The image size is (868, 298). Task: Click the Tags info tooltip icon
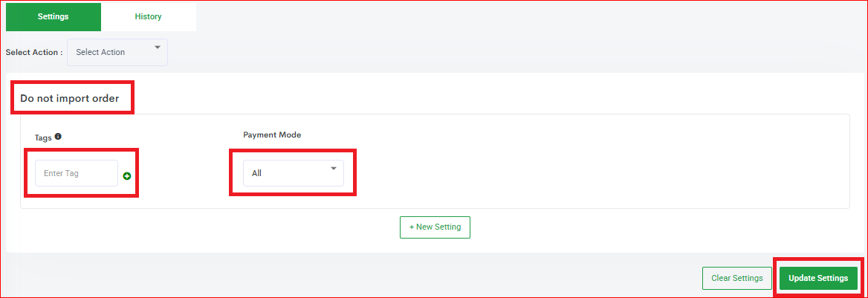click(x=58, y=137)
